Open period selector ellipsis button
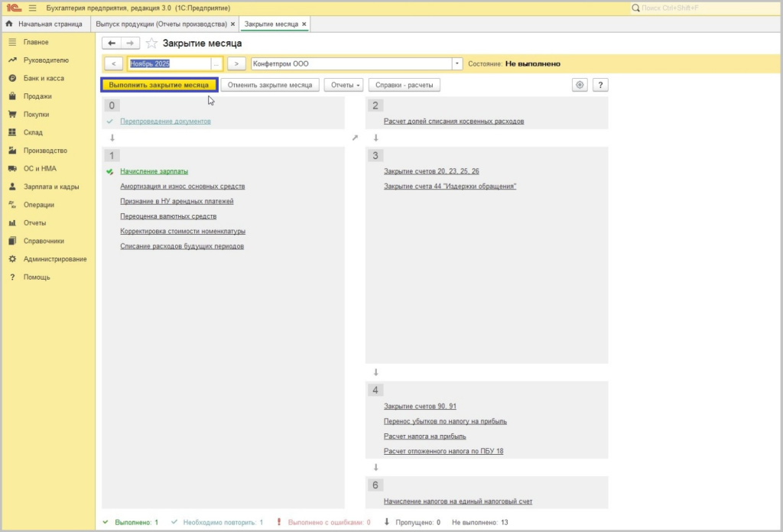 (216, 64)
